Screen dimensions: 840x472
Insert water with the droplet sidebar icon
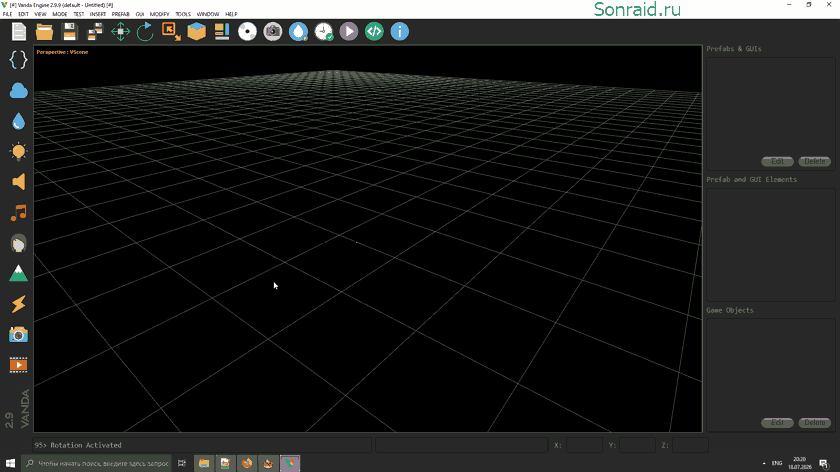point(18,121)
